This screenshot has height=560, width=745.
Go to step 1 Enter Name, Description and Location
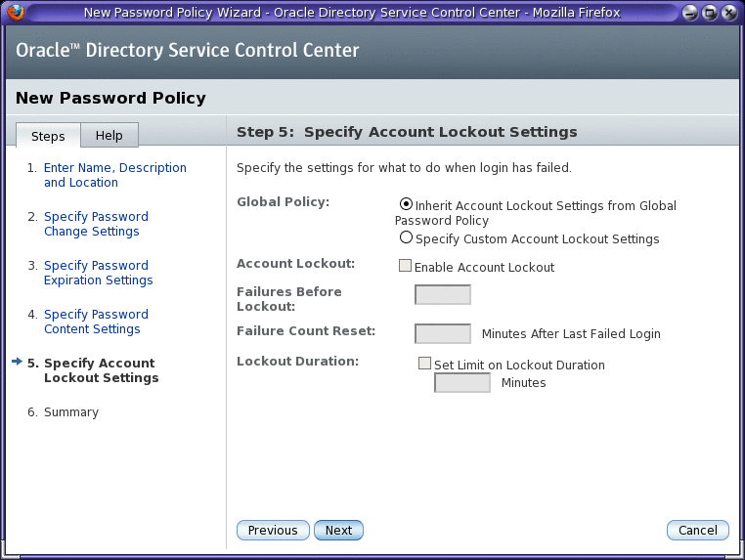[x=115, y=175]
